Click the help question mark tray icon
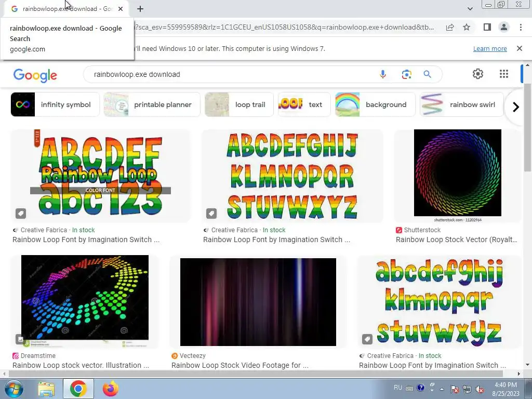The image size is (532, 399). tap(420, 388)
